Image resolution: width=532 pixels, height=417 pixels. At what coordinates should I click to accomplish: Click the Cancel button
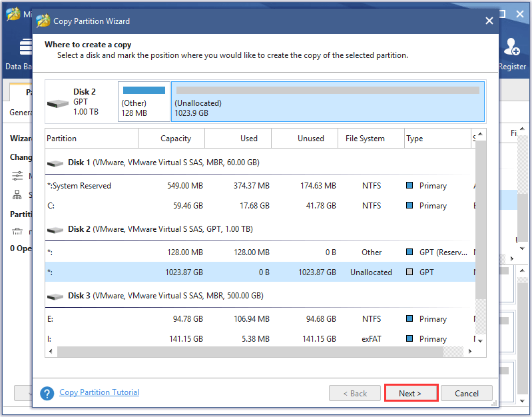click(x=467, y=393)
